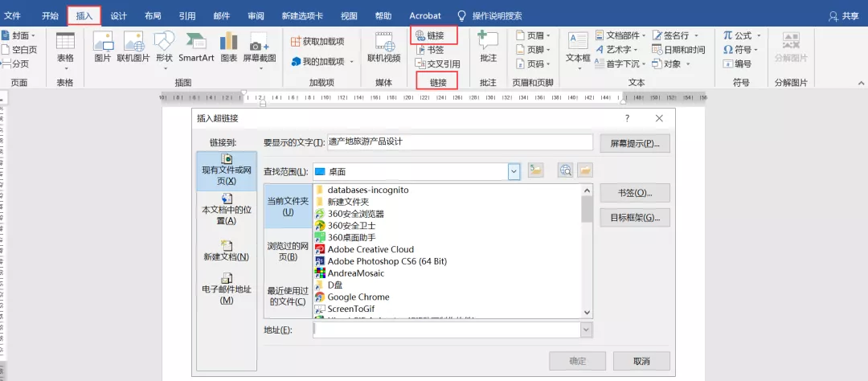The image size is (868, 381).
Task: Open the File (文件) tab
Action: 12,16
